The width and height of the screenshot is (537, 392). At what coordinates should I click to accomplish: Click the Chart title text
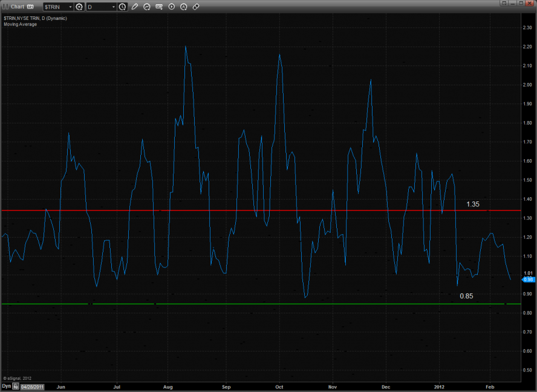[18, 7]
